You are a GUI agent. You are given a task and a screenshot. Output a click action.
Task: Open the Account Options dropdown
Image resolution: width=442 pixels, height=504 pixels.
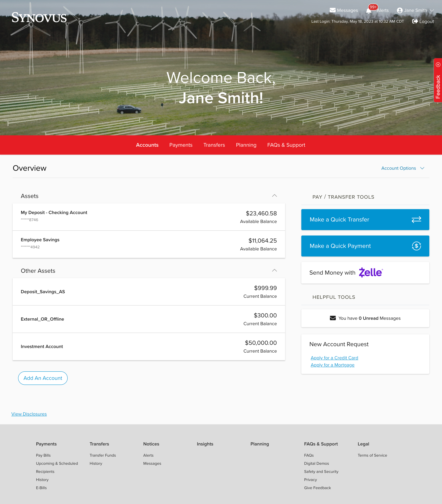(x=402, y=168)
